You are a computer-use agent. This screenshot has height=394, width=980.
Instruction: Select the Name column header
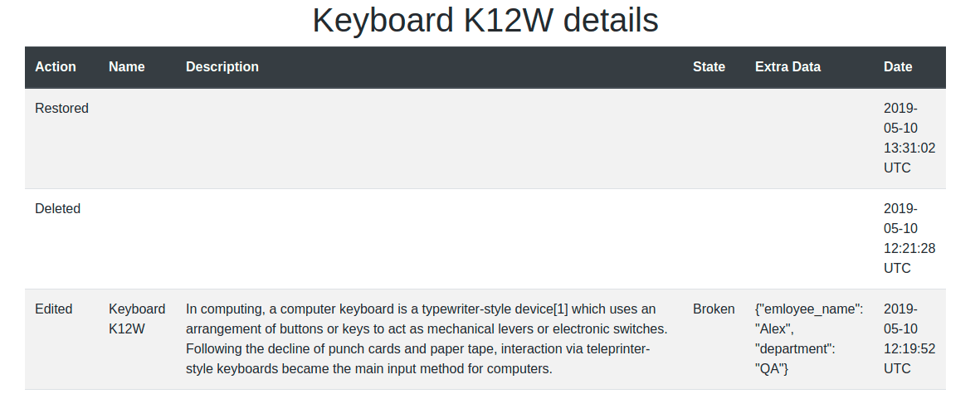127,67
